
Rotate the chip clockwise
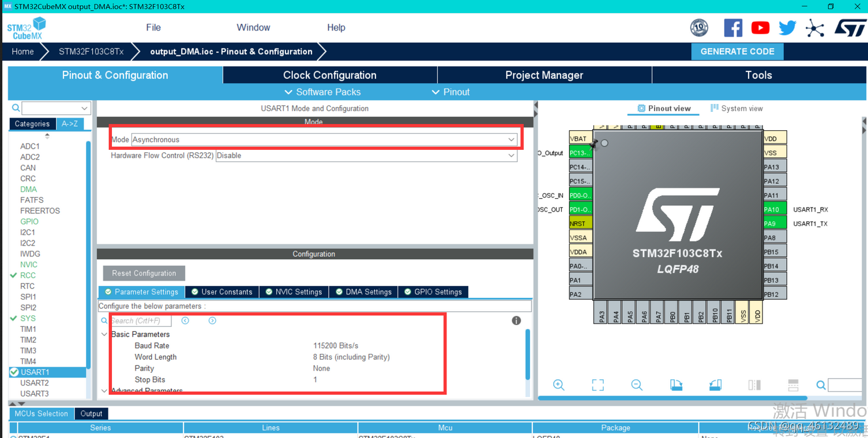pos(676,385)
